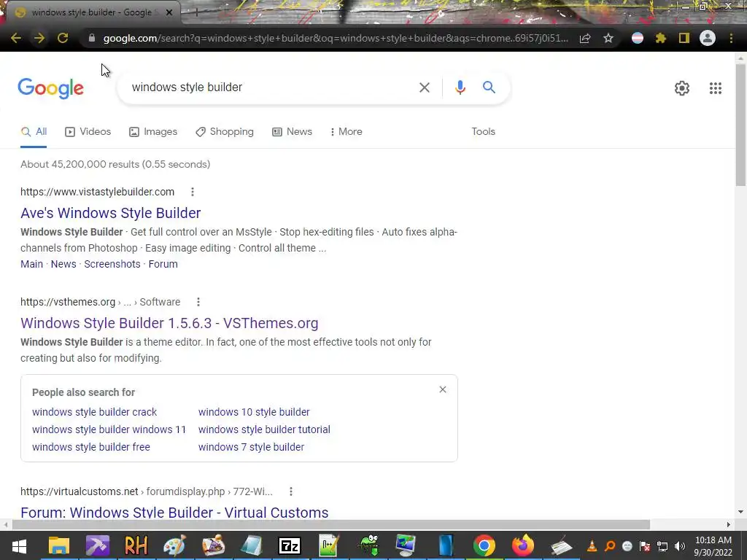The width and height of the screenshot is (747, 560).
Task: Switch to the Videos tab
Action: coord(88,132)
